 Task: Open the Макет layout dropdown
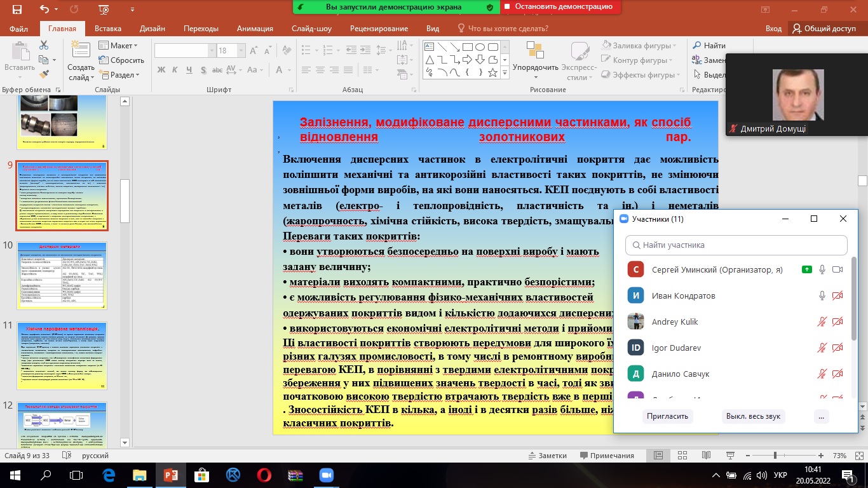118,46
